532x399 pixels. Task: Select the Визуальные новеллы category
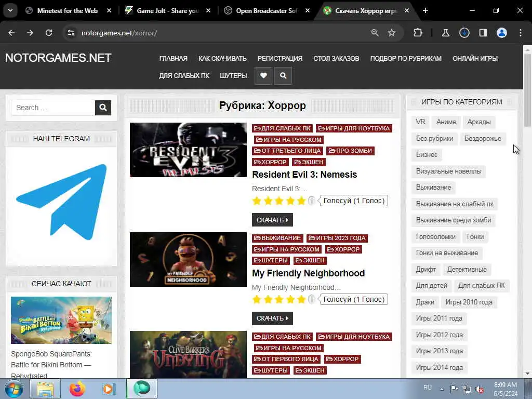pyautogui.click(x=448, y=171)
